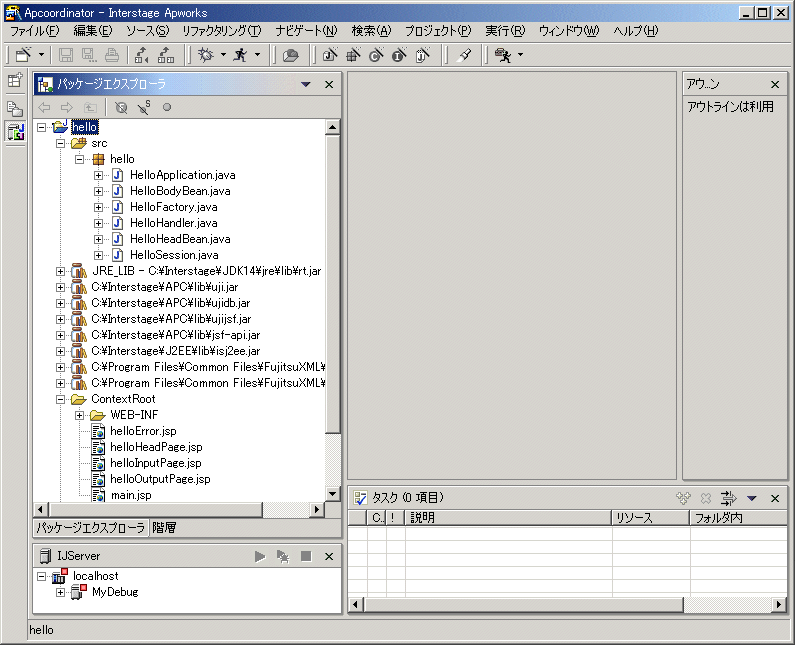Close the Package Explorer view
This screenshot has height=645, width=795.
tap(329, 84)
